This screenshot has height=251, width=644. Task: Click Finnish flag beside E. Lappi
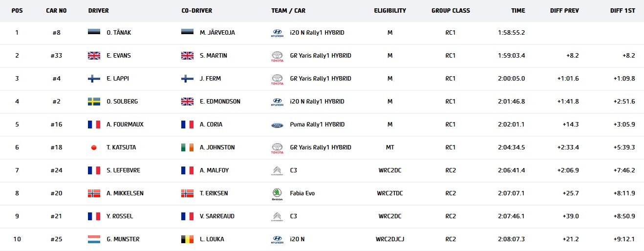[94, 79]
